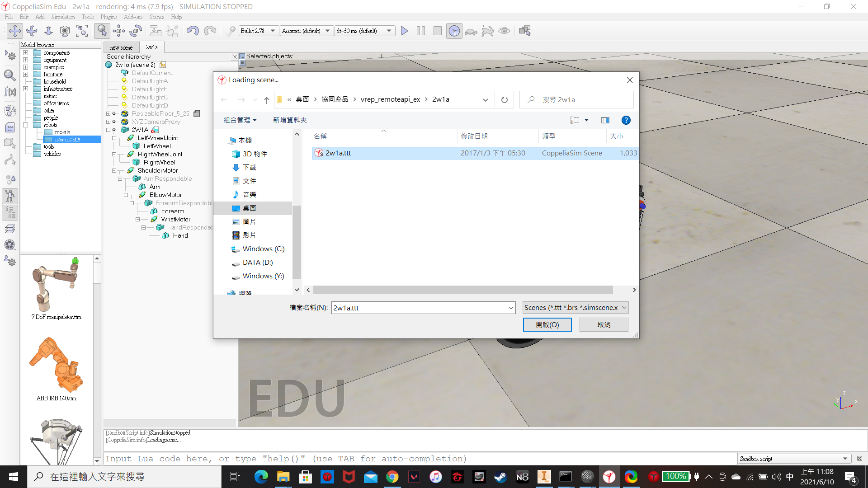Toggle scene hierarchy sidebar icon
Viewport: 868px width, 488px height.
point(10,212)
